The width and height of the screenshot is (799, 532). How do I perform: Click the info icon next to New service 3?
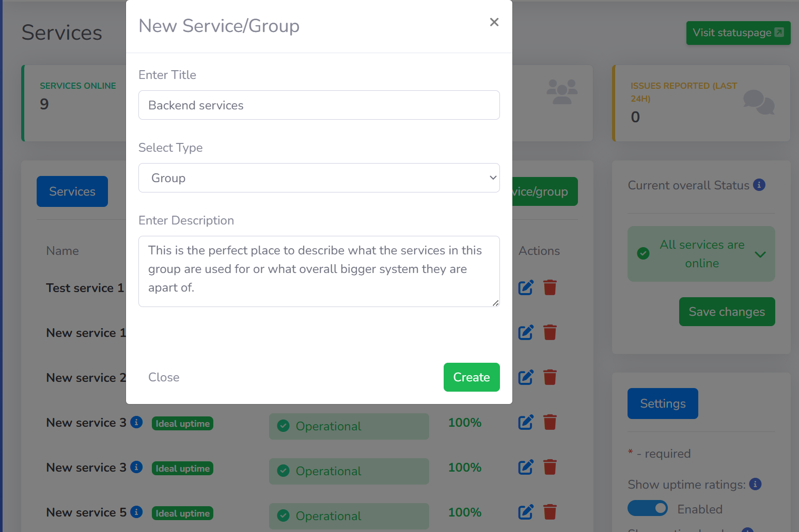click(x=136, y=422)
